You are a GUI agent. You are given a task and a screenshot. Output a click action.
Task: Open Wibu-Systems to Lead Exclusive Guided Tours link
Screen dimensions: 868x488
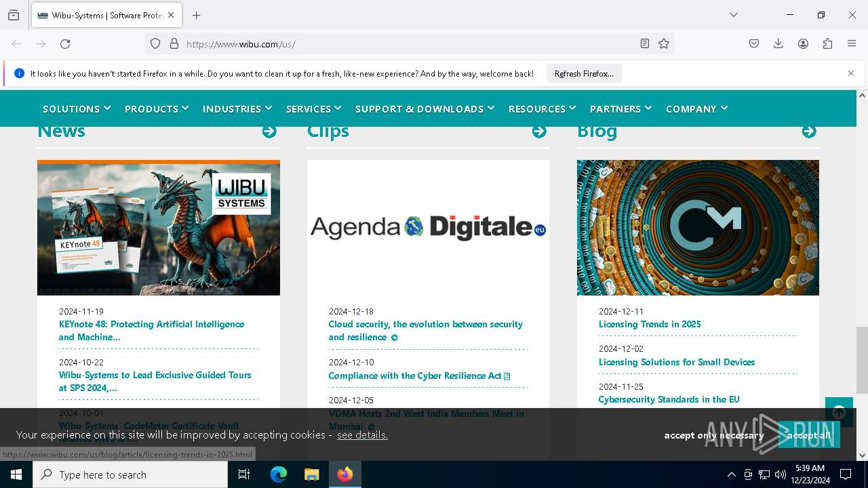[155, 382]
